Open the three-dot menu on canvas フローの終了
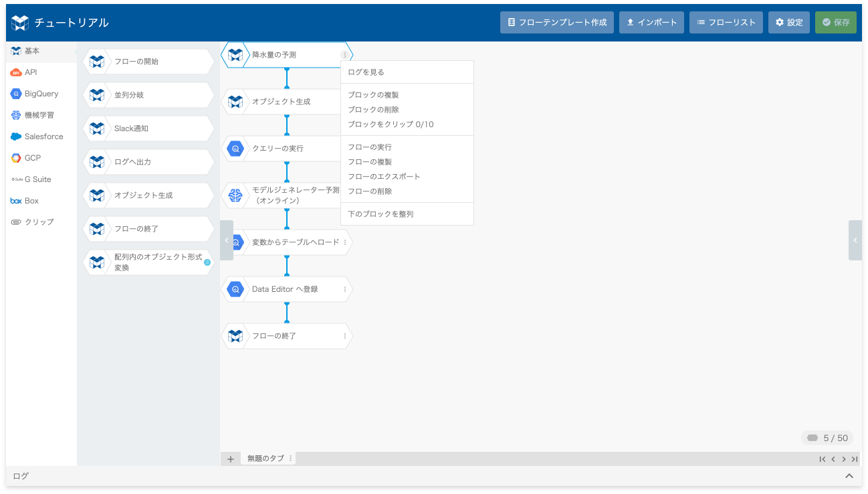868x494 pixels. point(345,336)
